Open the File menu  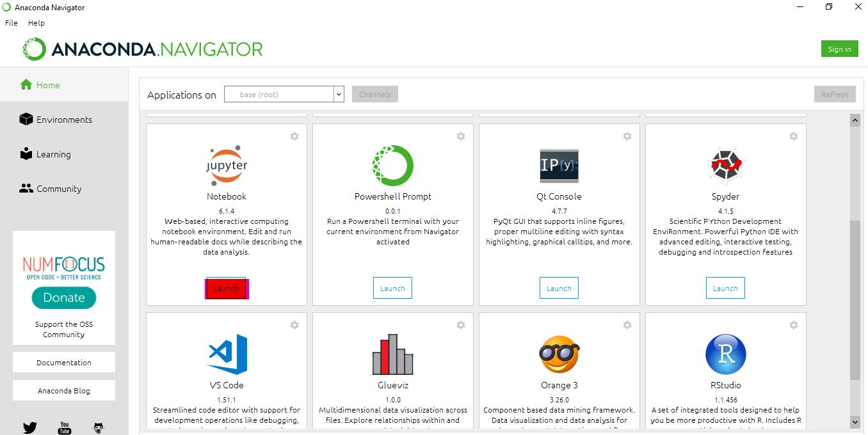tap(12, 23)
